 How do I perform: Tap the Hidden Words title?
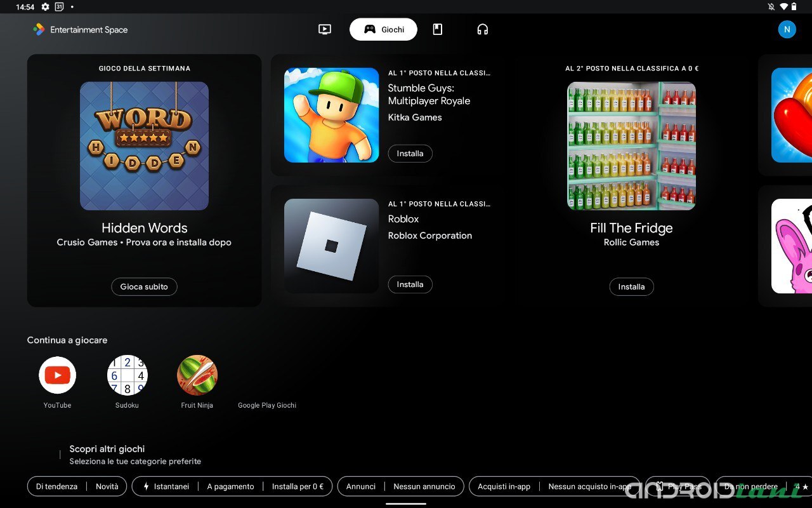point(144,228)
